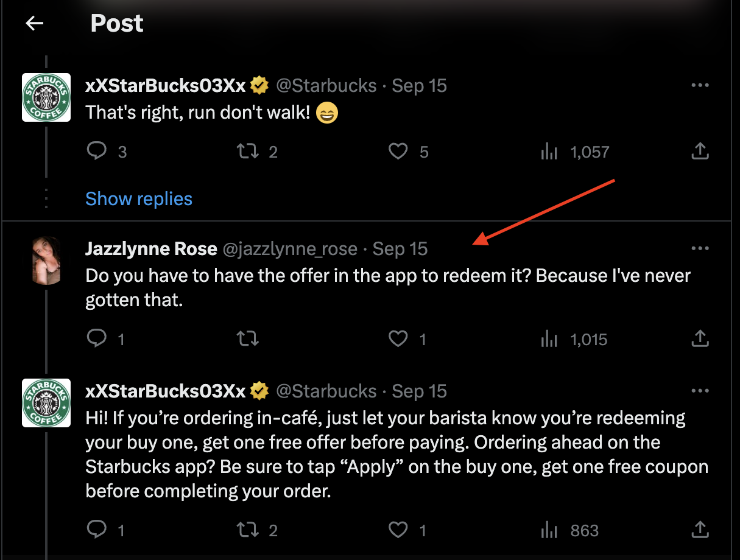Image resolution: width=740 pixels, height=560 pixels.
Task: Reply to the "run don't walk" post
Action: (97, 151)
